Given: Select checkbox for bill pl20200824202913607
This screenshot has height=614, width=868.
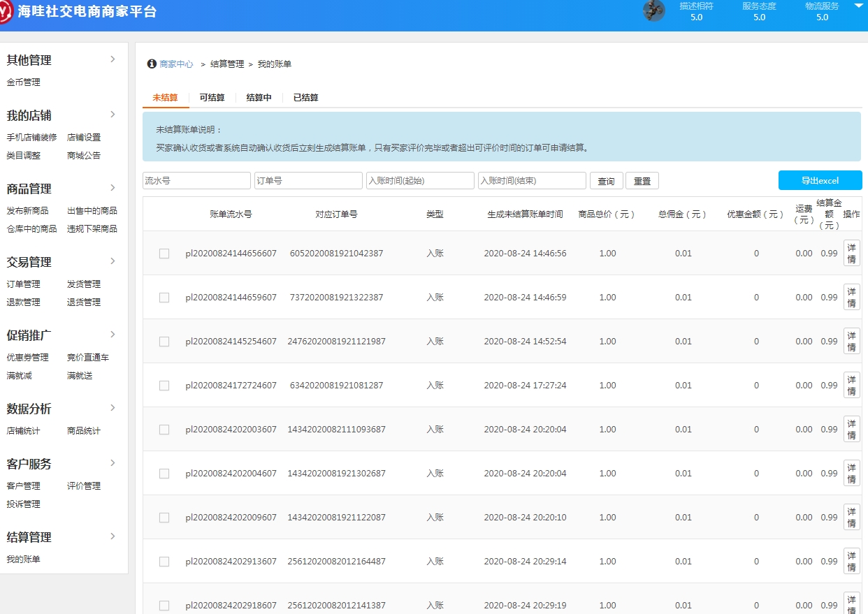Looking at the screenshot, I should 164,560.
